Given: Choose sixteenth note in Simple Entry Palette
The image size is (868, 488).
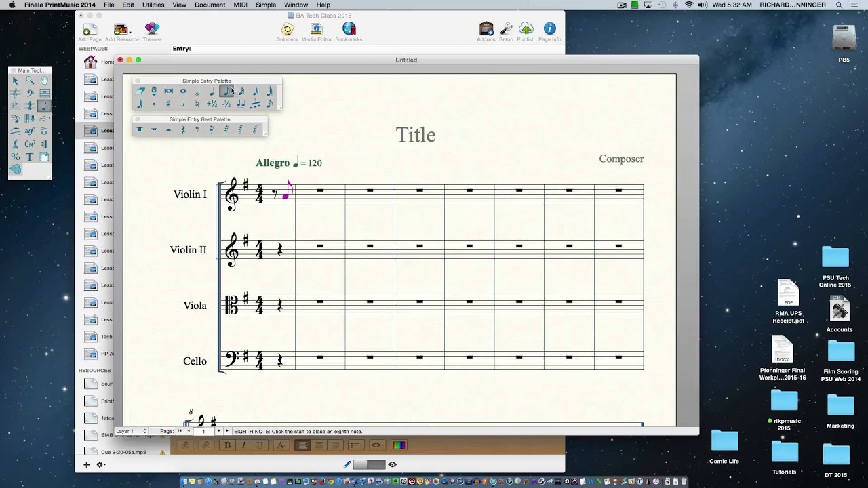Looking at the screenshot, I should [241, 91].
